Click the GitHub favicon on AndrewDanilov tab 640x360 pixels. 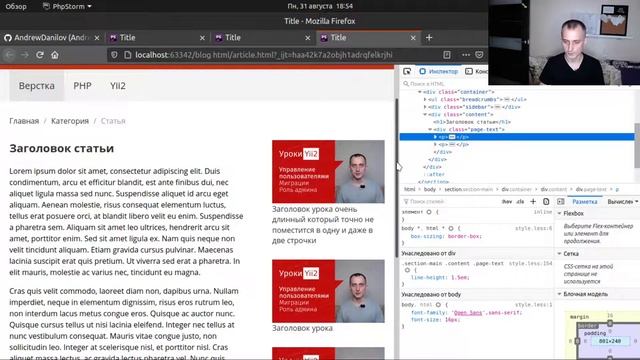[8, 38]
